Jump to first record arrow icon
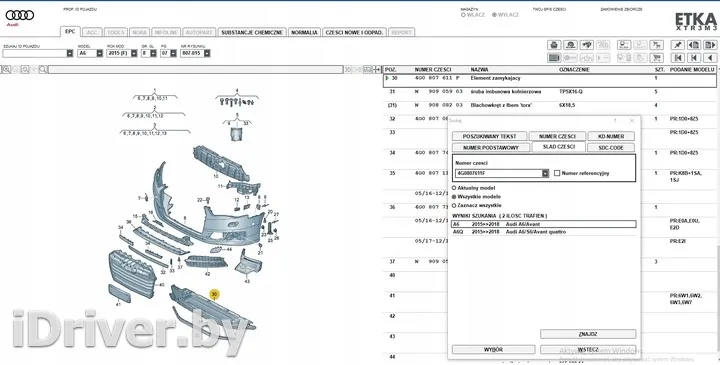 click(x=677, y=58)
